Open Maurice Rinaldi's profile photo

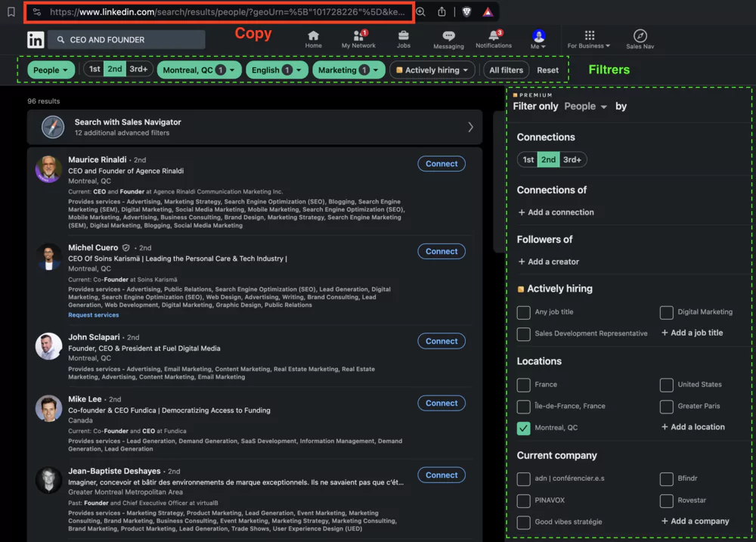tap(48, 169)
